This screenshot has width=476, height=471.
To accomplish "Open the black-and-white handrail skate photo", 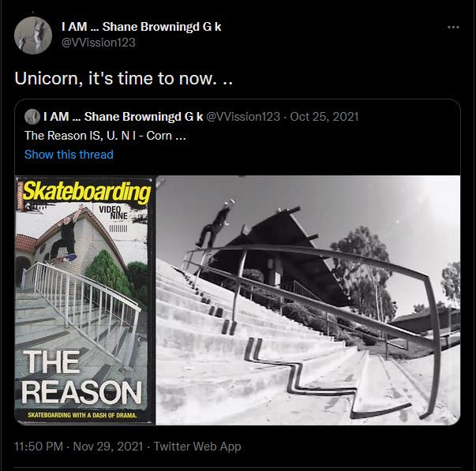I will point(308,300).
